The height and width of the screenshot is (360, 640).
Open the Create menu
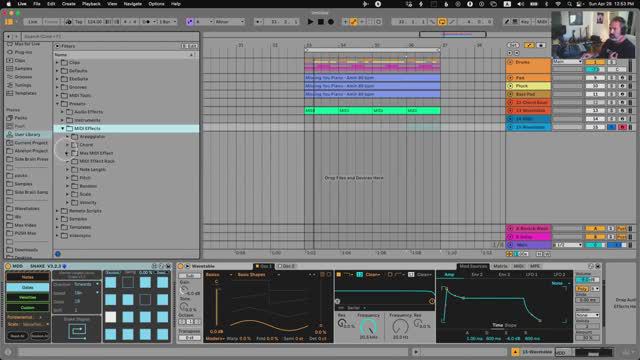69,4
